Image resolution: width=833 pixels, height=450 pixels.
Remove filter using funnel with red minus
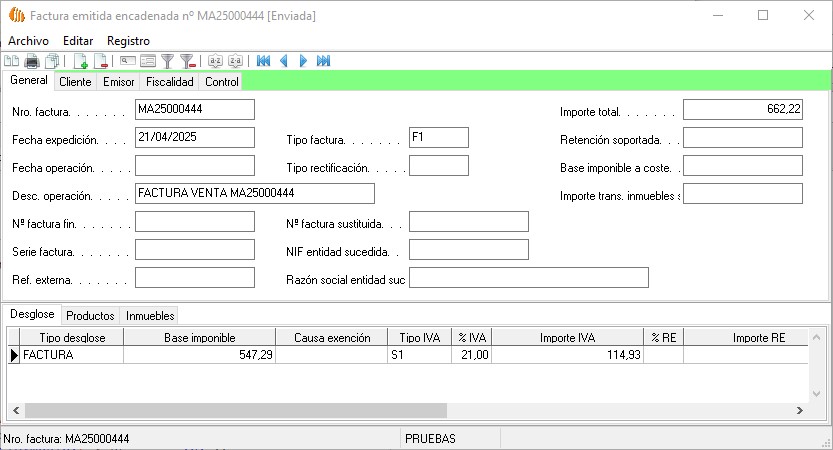coord(187,61)
